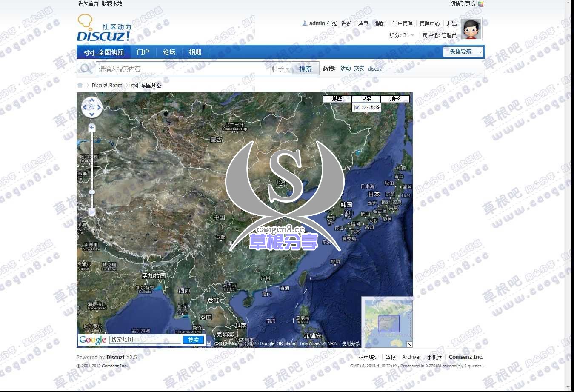Switch map to 地图 view
Viewport: 574px width, 392px height.
point(337,99)
